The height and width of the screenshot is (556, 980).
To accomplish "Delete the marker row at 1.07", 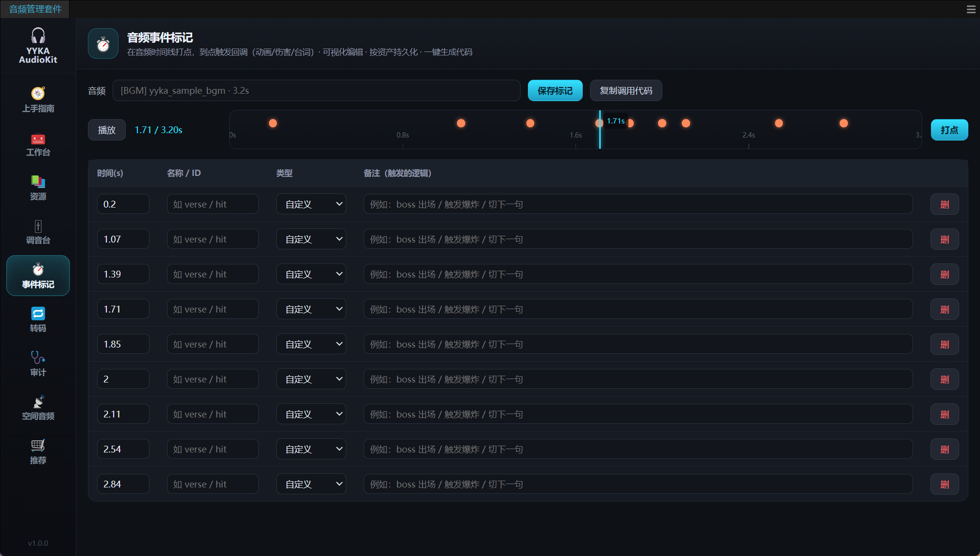I will (945, 239).
